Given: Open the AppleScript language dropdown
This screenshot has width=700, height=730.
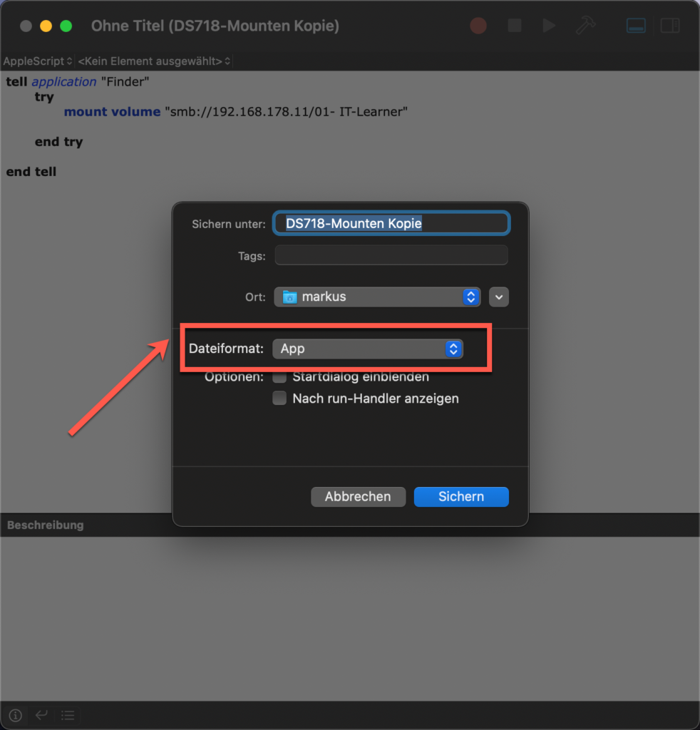Looking at the screenshot, I should coord(38,61).
